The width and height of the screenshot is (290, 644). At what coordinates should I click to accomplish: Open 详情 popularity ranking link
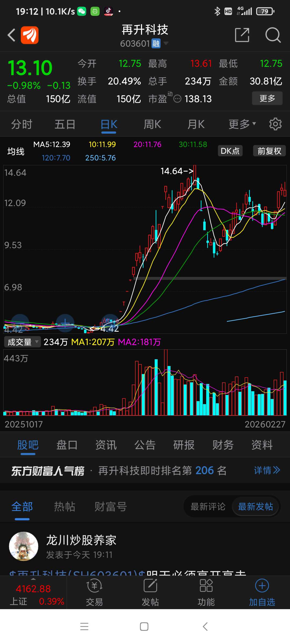click(x=267, y=470)
